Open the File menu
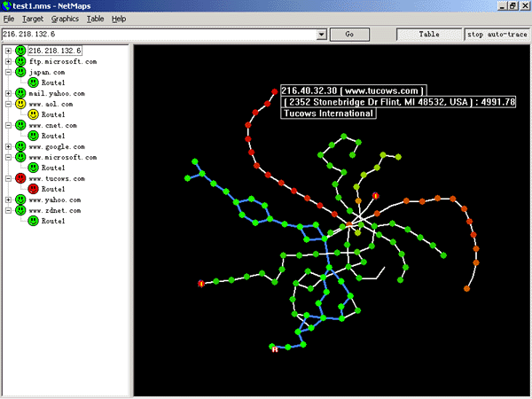The image size is (532, 399). 9,19
